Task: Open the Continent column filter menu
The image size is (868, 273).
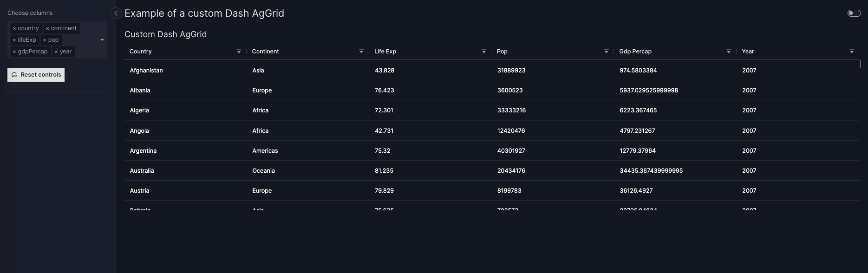Action: 361,52
